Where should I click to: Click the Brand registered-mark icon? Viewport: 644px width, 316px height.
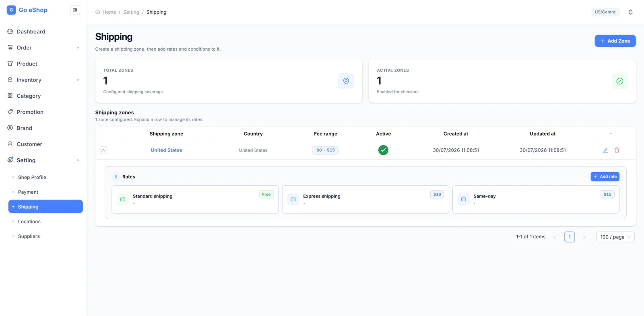(10, 128)
